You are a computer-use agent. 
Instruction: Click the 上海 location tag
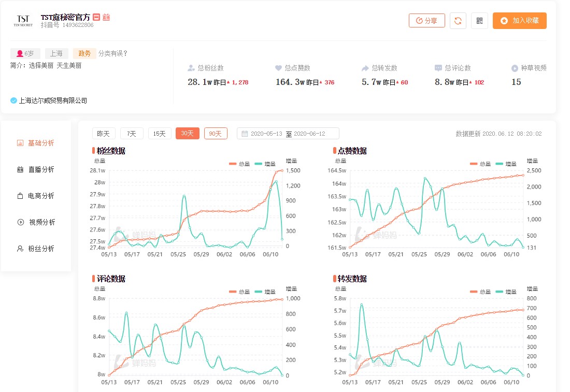tap(56, 54)
